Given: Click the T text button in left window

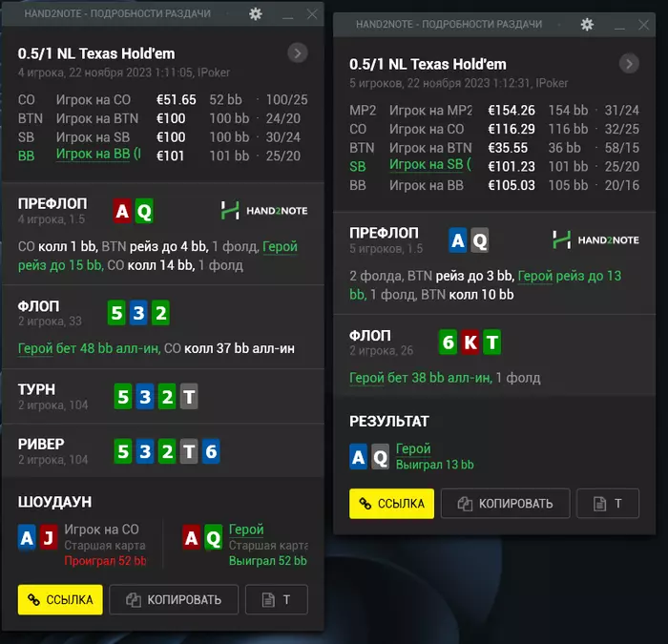Looking at the screenshot, I should coord(277,600).
